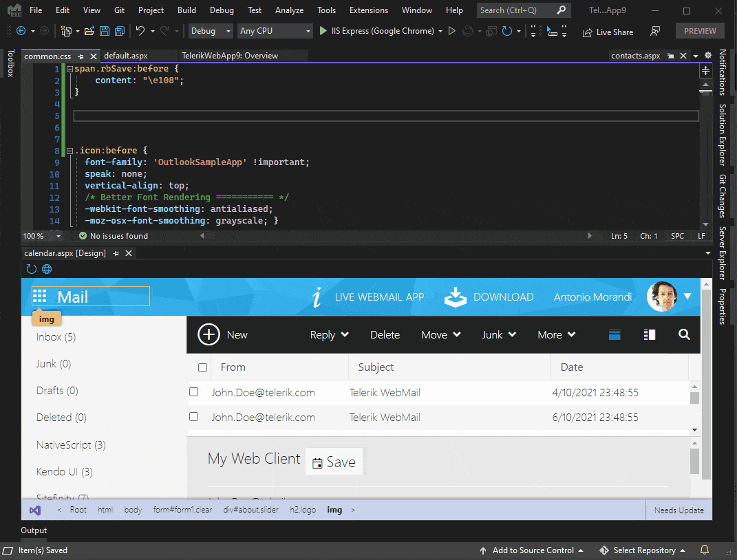The image size is (737, 560).
Task: Click the browser refresh icon in toolbar
Action: (x=506, y=31)
